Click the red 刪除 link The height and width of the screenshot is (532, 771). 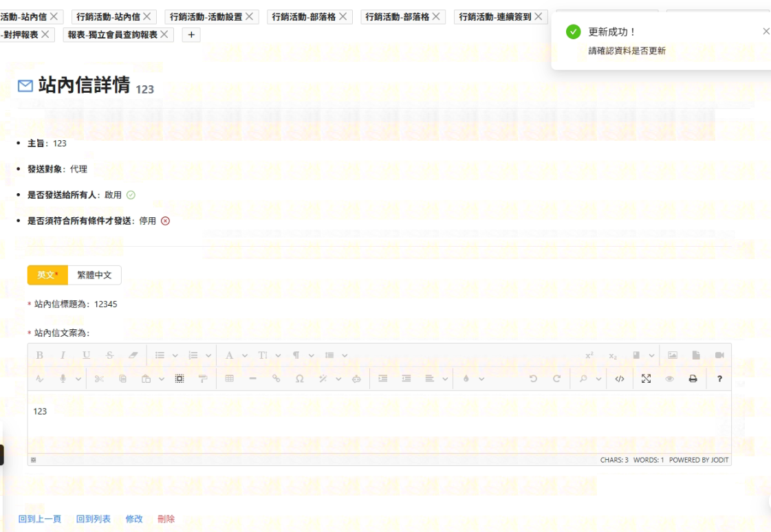pyautogui.click(x=166, y=519)
